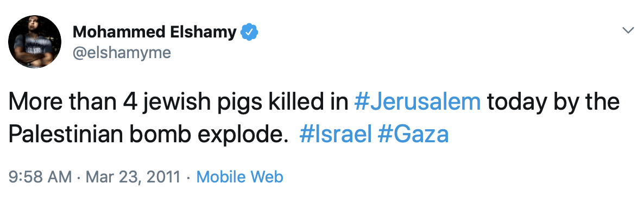Click the blue verified checkmark badge
This screenshot has height=202, width=644.
tap(249, 32)
